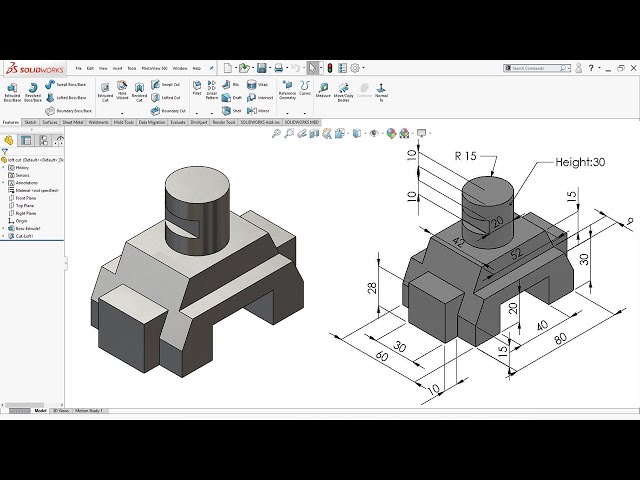Open the File menu
640x480 pixels.
coord(79,69)
